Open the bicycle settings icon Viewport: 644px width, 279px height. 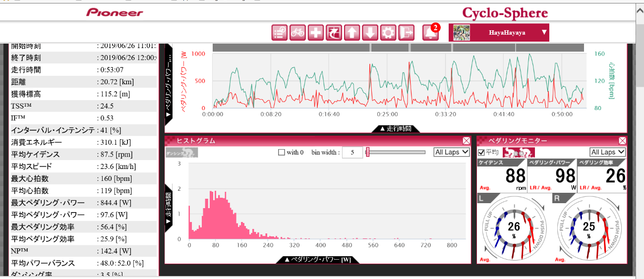pyautogui.click(x=297, y=33)
